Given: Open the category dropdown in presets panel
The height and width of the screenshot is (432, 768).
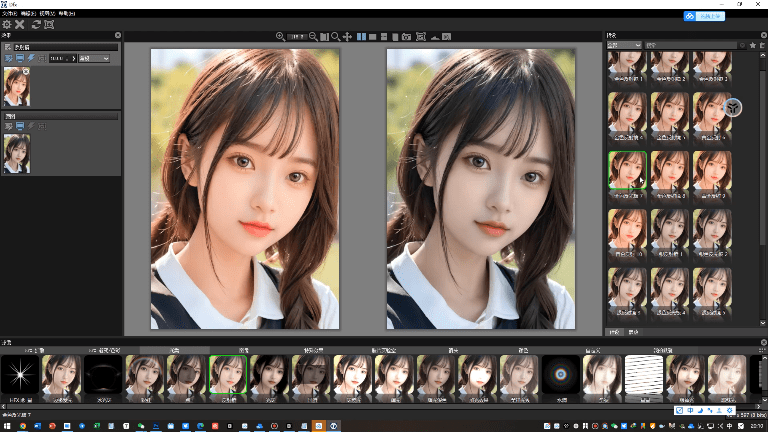Looking at the screenshot, I should [624, 45].
